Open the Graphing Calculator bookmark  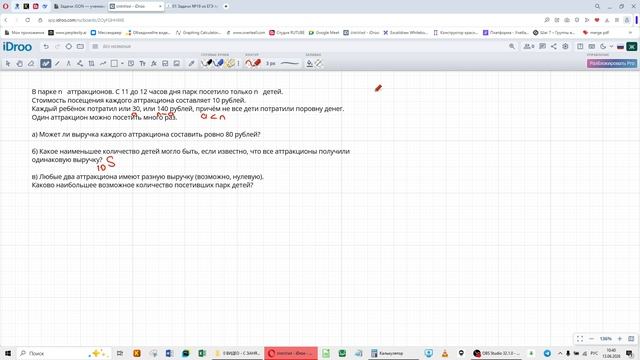point(199,32)
